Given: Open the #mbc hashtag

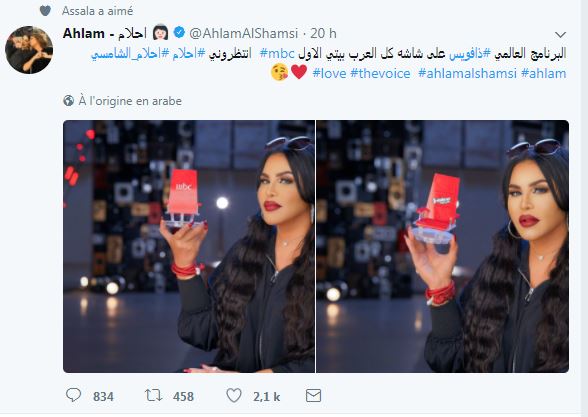Looking at the screenshot, I should click(x=277, y=53).
